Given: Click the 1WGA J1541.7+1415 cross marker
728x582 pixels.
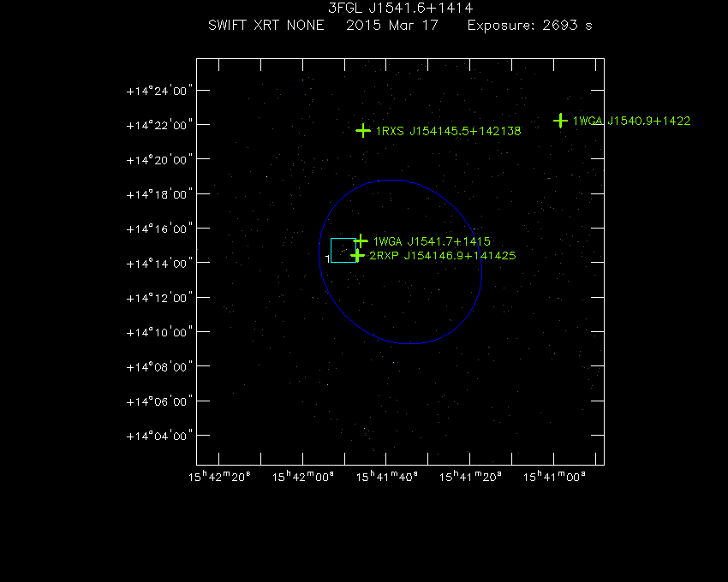Looking at the screenshot, I should click(x=361, y=241).
